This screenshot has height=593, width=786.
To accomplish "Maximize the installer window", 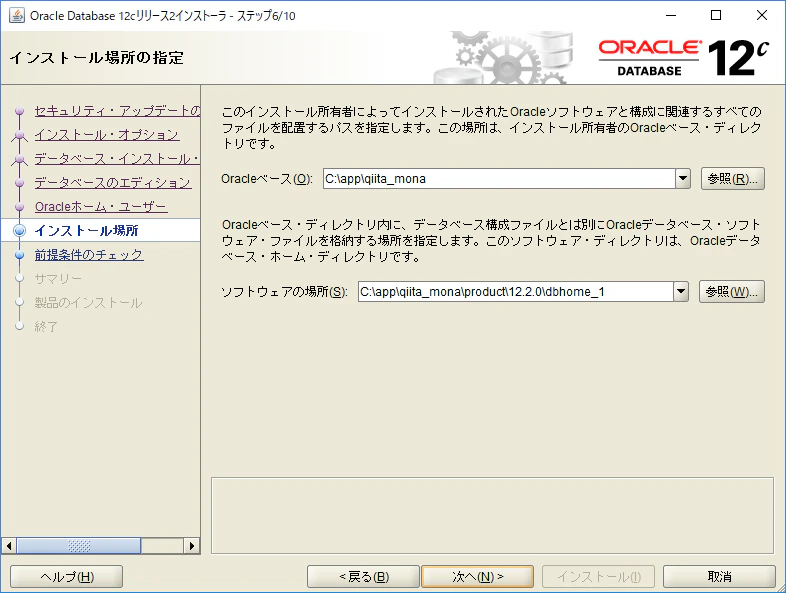I will click(716, 16).
